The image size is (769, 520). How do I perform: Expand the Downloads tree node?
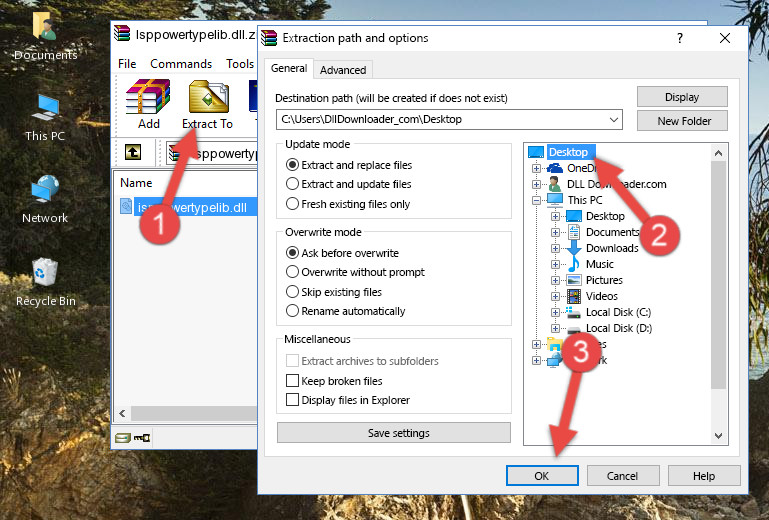click(x=555, y=248)
